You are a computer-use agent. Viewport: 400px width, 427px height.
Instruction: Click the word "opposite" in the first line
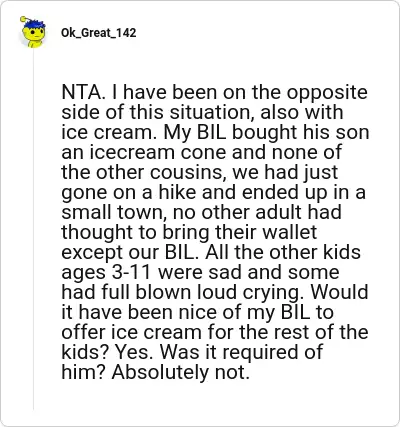(327, 93)
